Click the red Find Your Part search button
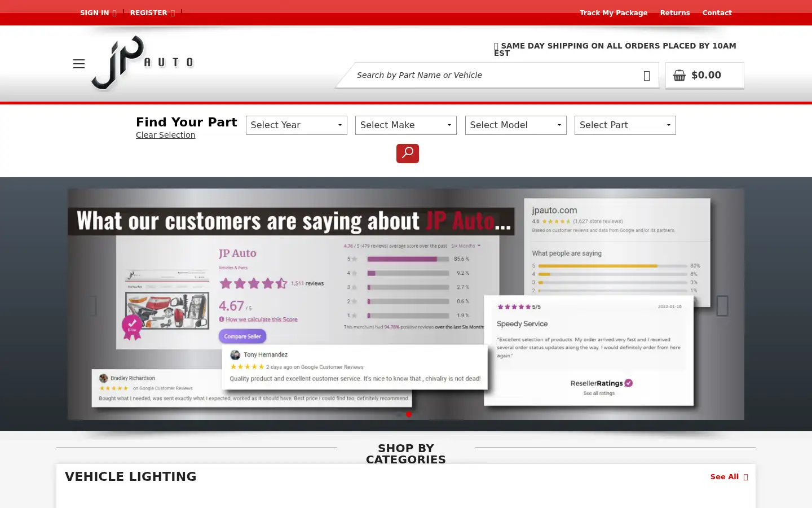This screenshot has width=812, height=508. tap(408, 154)
